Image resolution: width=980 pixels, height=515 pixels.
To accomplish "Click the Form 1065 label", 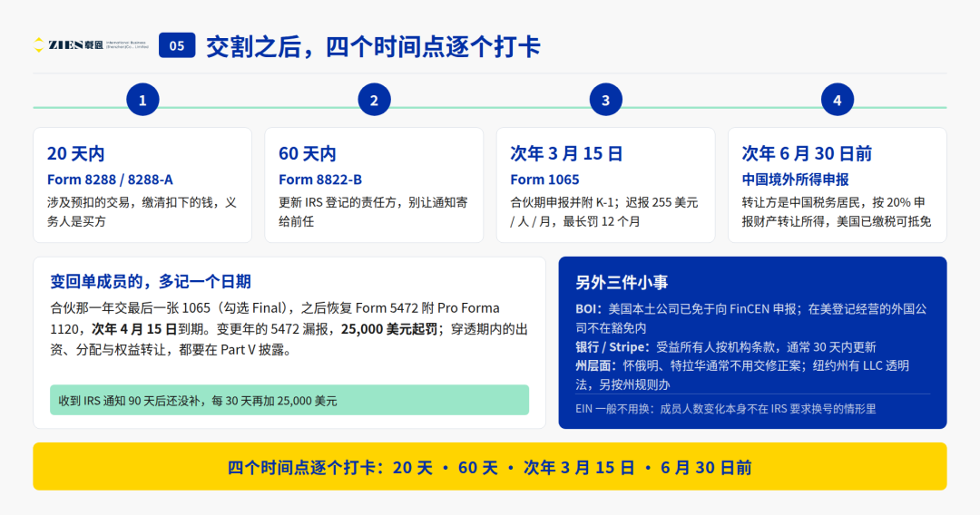I will coord(544,180).
